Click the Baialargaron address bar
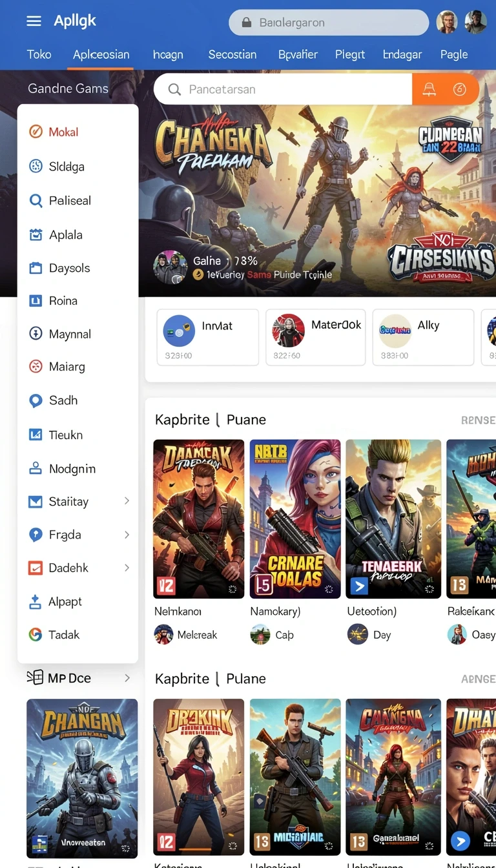The width and height of the screenshot is (496, 868). (x=329, y=23)
